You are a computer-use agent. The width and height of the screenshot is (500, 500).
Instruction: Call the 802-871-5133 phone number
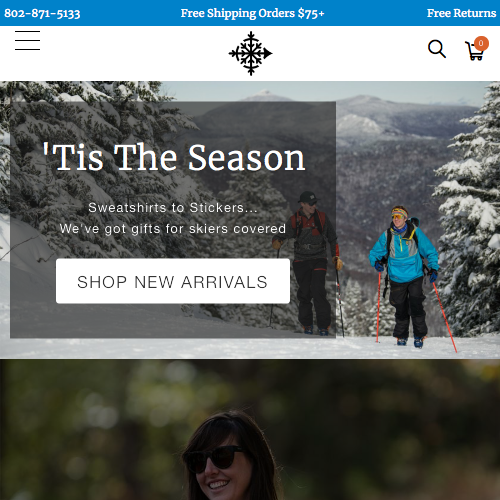click(x=42, y=13)
